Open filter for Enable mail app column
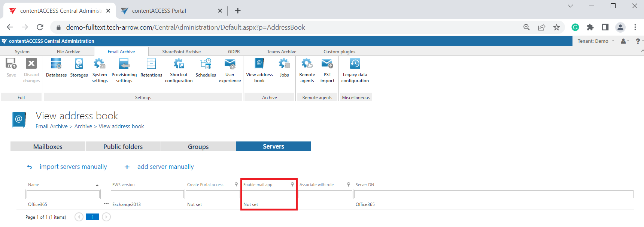The height and width of the screenshot is (227, 644). click(292, 185)
